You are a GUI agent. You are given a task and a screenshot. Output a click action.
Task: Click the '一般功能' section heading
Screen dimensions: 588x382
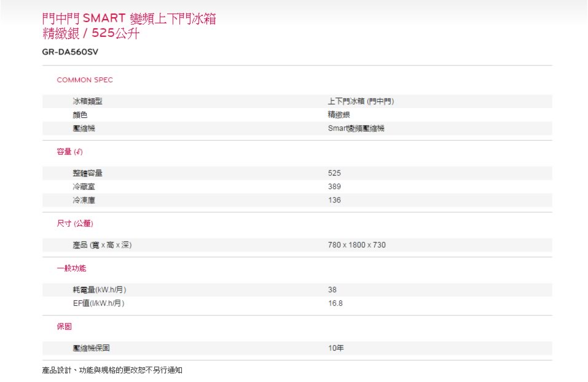tap(71, 268)
